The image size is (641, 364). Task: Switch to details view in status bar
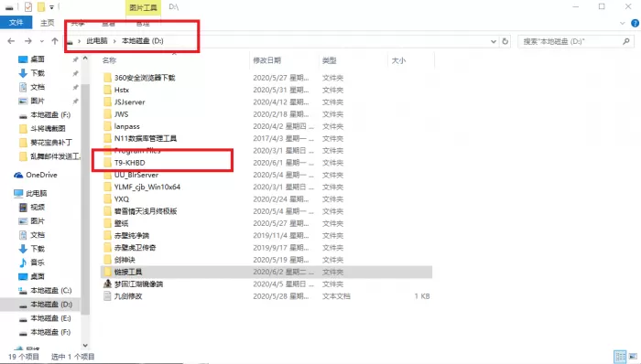click(621, 357)
